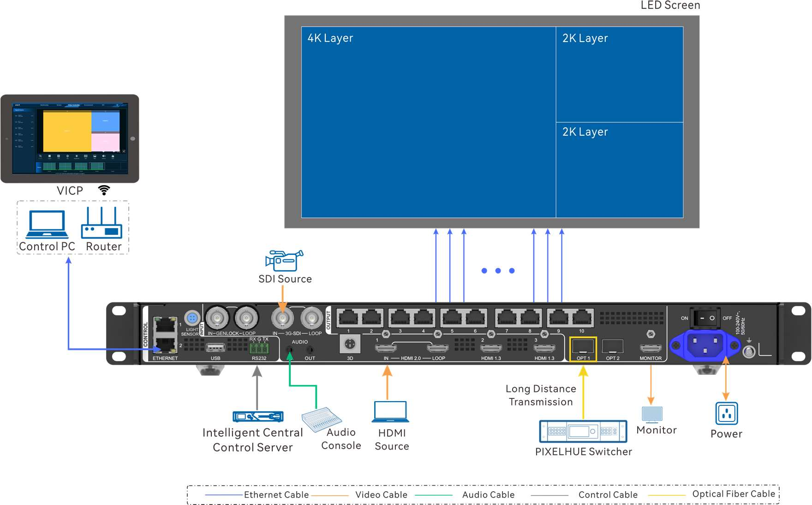
Task: Click the GENLOCK LOOP BNC connector
Action: pyautogui.click(x=246, y=318)
